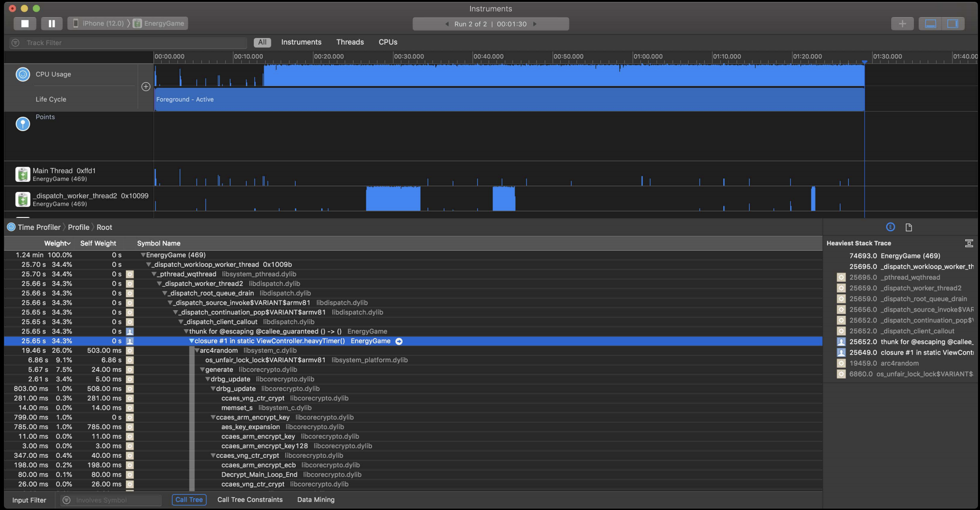980x510 pixels.
Task: Select the Foreground - Active life cycle bar
Action: pyautogui.click(x=509, y=99)
